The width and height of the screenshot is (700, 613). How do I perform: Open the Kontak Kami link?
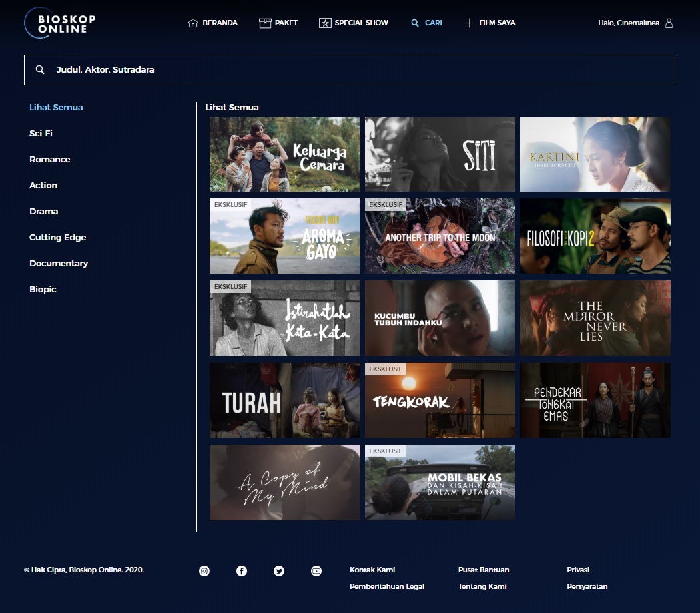coord(372,570)
